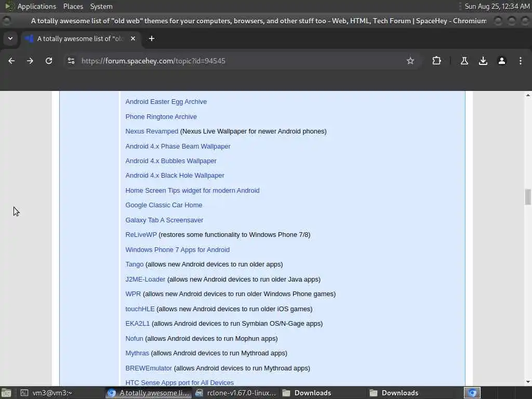Switch to the Chromium taskbar entry
532x399 pixels.
click(148, 393)
